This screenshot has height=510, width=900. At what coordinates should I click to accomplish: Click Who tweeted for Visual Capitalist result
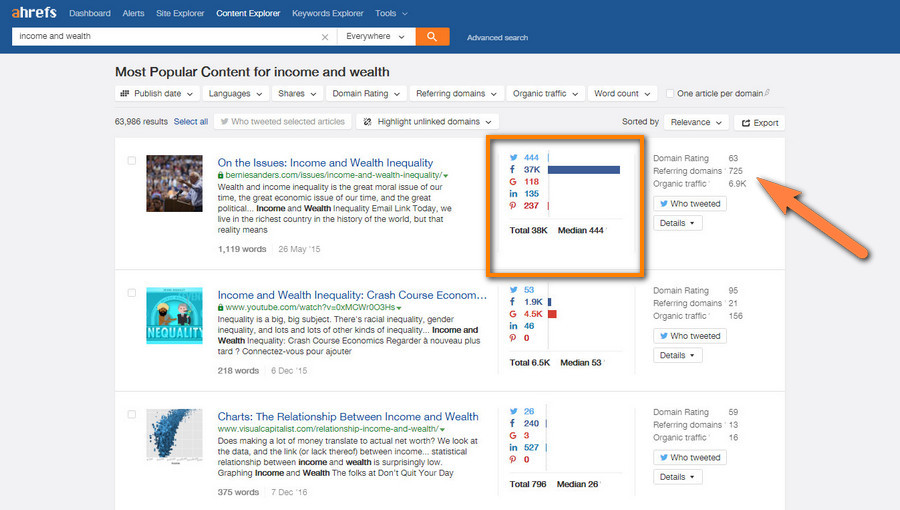click(690, 457)
